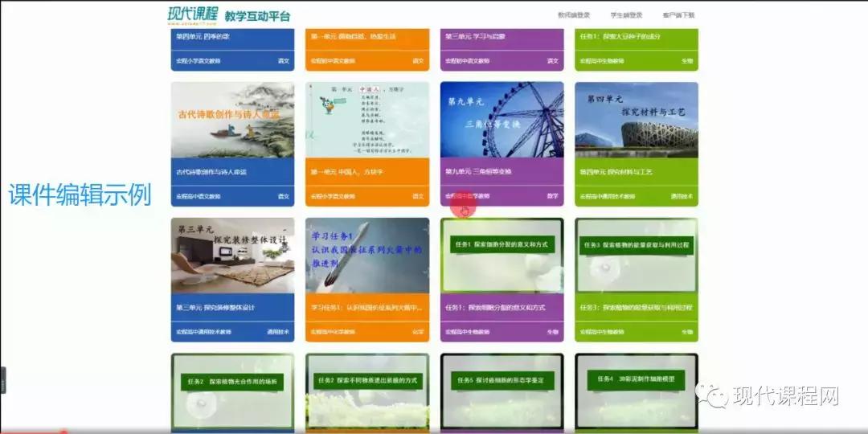The height and width of the screenshot is (434, 868).
Task: Click teacher name on 探索细胞分裂 card
Action: [x=468, y=332]
